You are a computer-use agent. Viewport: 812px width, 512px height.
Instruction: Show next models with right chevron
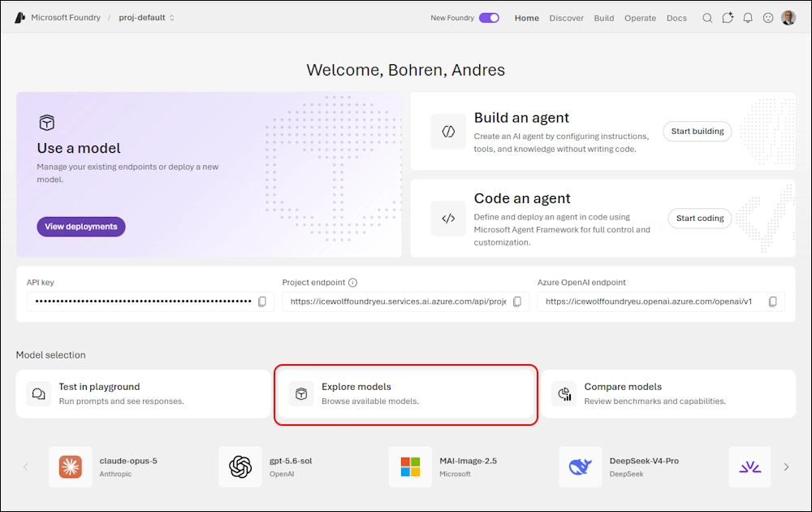pos(786,467)
